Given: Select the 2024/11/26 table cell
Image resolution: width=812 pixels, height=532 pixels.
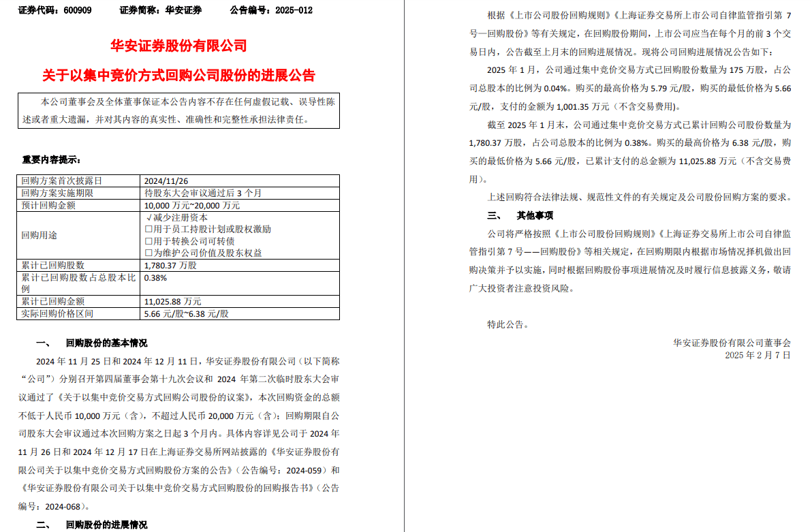Looking at the screenshot, I should point(166,181).
